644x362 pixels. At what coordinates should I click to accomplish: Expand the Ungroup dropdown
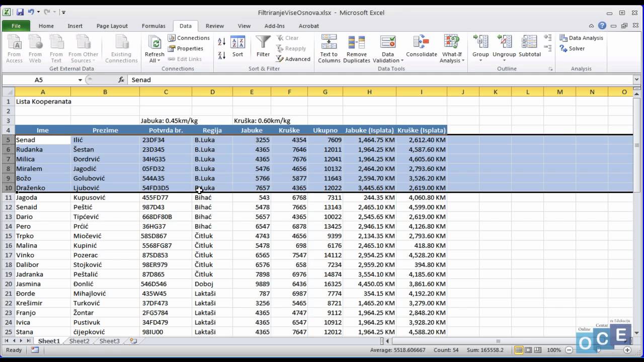pos(504,60)
